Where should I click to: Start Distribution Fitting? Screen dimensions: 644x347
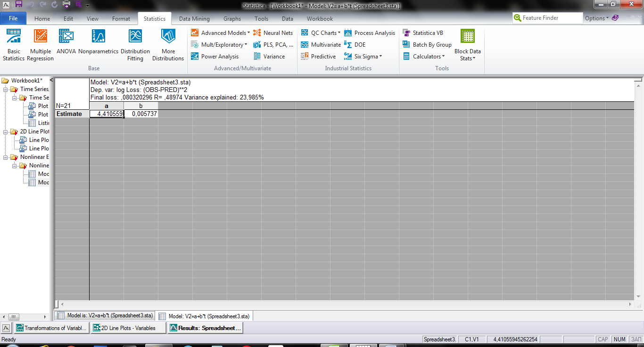[135, 45]
